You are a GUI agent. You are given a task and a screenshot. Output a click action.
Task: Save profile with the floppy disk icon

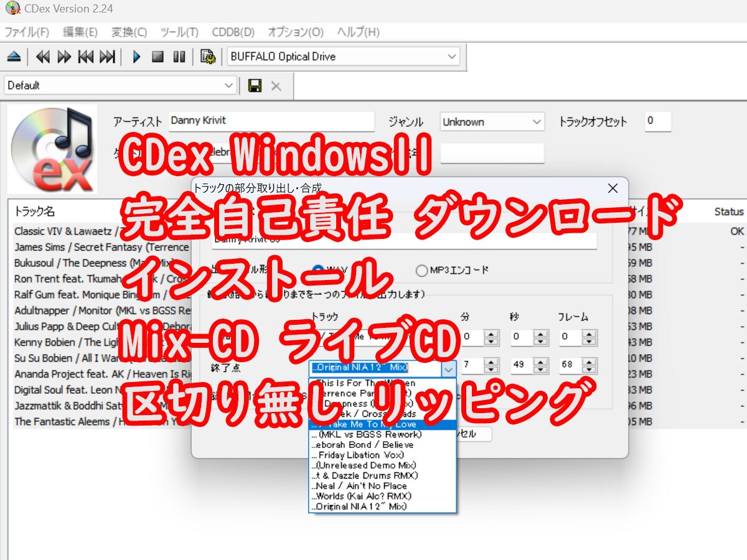pyautogui.click(x=255, y=86)
